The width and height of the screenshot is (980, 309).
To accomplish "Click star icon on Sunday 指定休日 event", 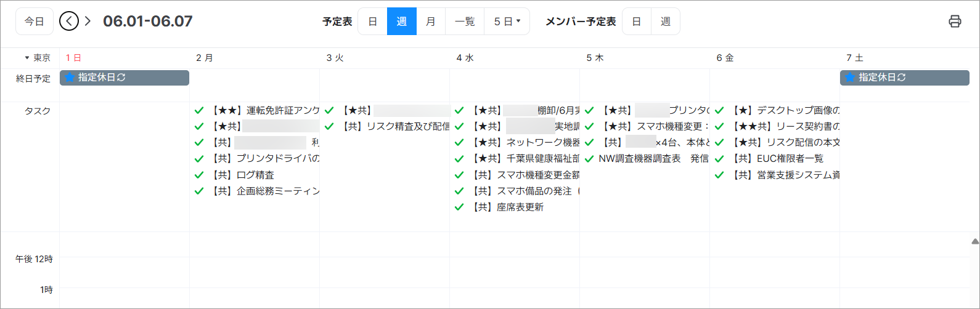I will pos(70,78).
